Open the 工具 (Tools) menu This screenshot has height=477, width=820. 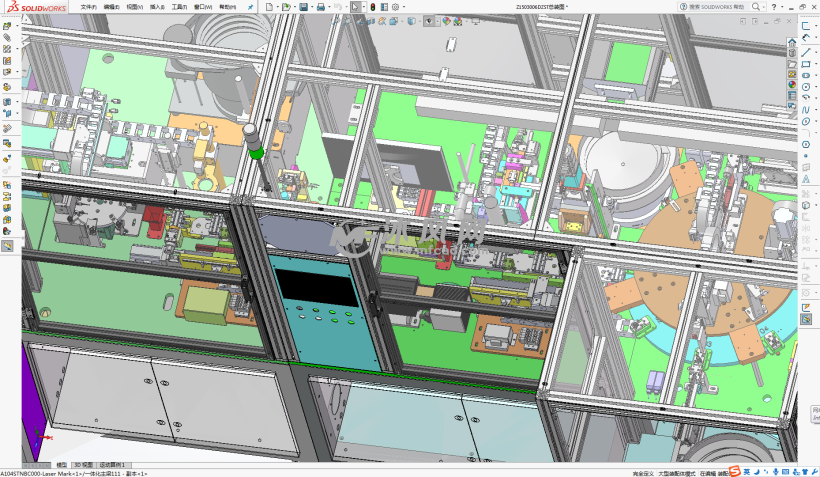179,7
